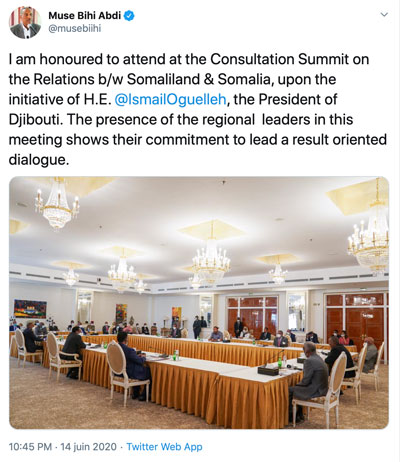Click the date 14 juin 2020
The image size is (400, 462).
[x=89, y=447]
